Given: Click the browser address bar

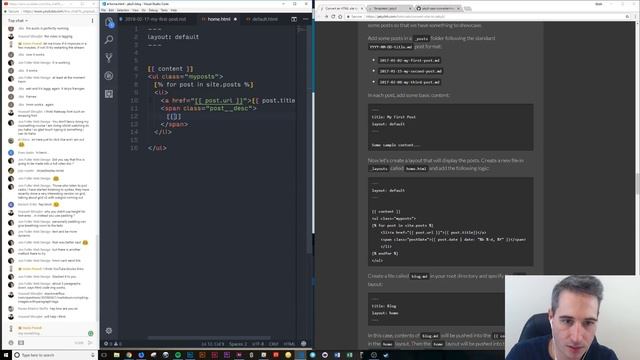Looking at the screenshot, I should [x=486, y=17].
